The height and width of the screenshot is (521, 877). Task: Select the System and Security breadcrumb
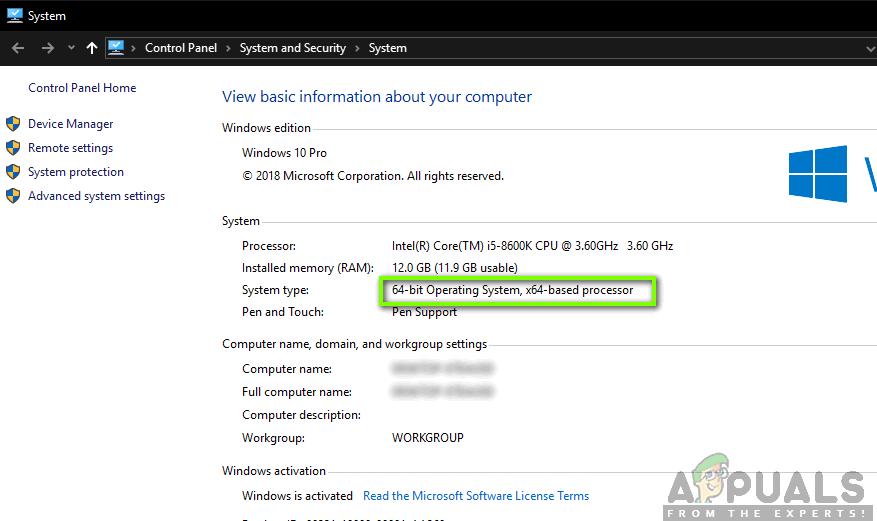point(293,48)
